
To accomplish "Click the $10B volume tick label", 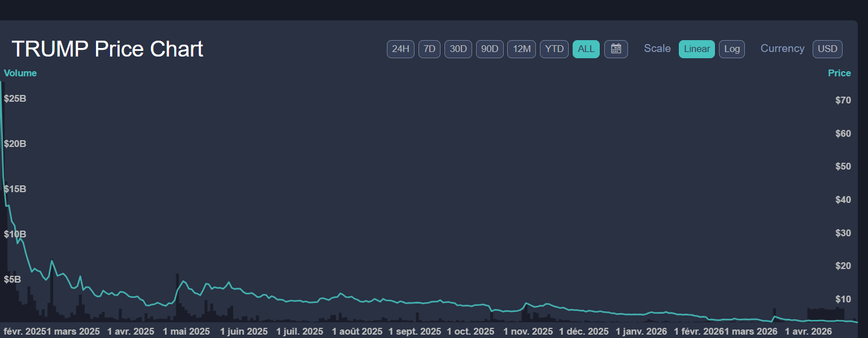I will 15,234.
